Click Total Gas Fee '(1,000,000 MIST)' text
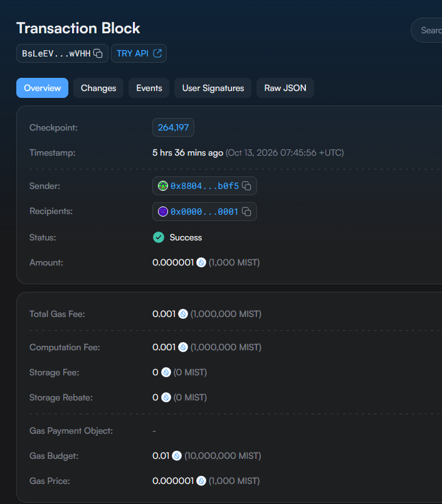 tap(226, 314)
